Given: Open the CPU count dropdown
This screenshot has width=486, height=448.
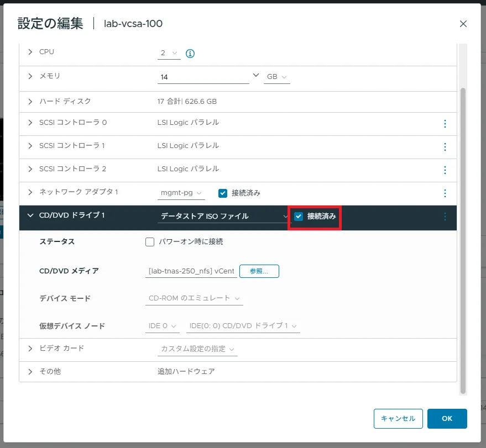Looking at the screenshot, I should tap(169, 54).
